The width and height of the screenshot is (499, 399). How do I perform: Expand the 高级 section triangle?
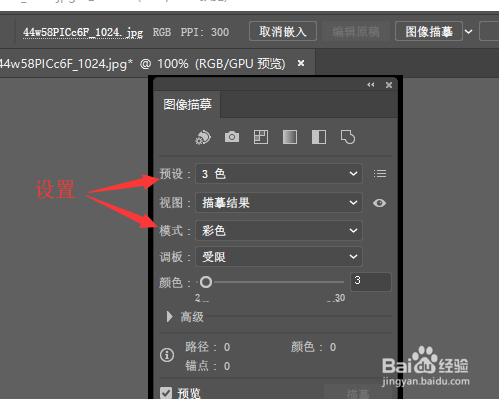point(169,317)
